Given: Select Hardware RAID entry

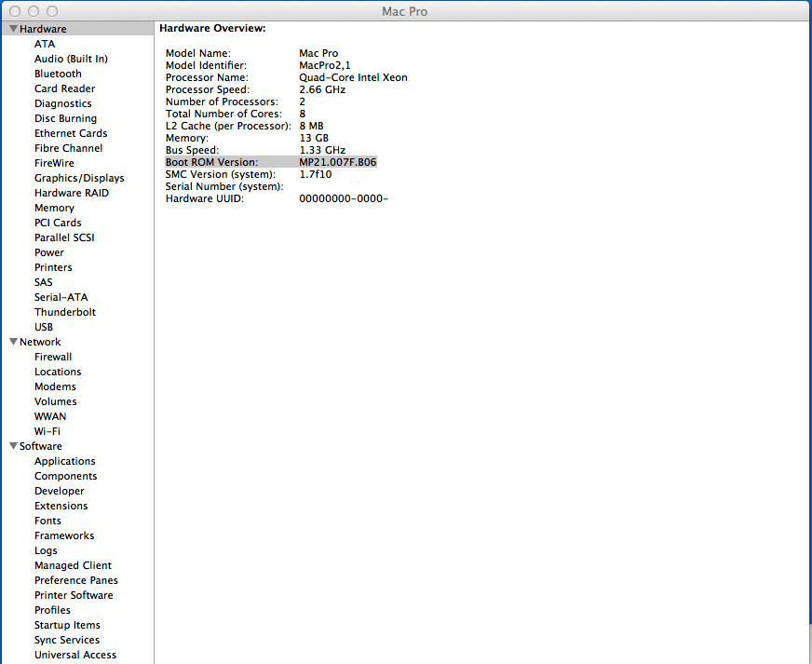Looking at the screenshot, I should tap(72, 193).
